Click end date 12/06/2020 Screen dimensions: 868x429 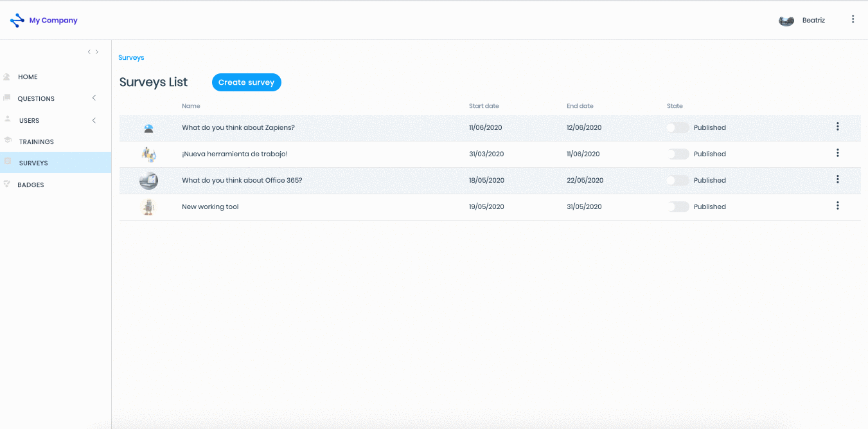[584, 127]
